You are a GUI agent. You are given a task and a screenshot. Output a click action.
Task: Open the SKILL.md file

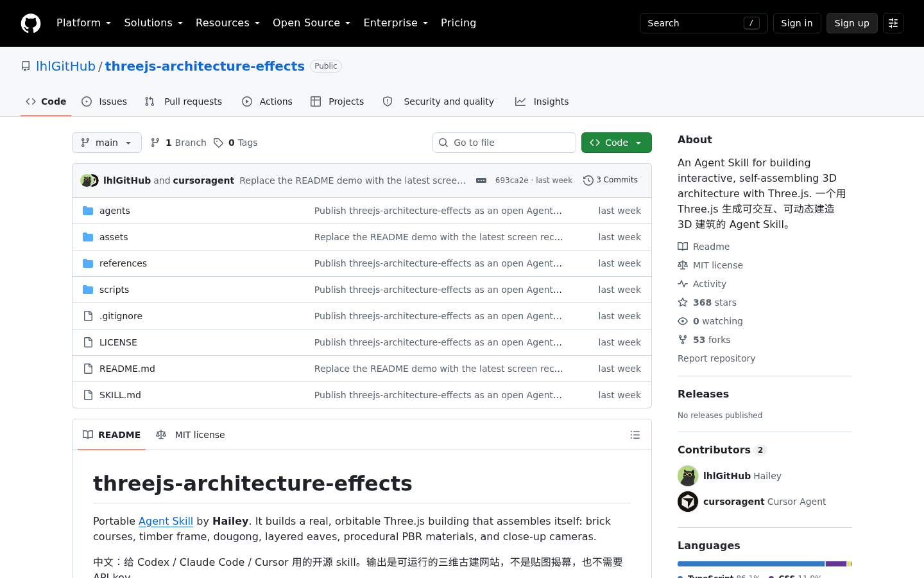pyautogui.click(x=120, y=395)
